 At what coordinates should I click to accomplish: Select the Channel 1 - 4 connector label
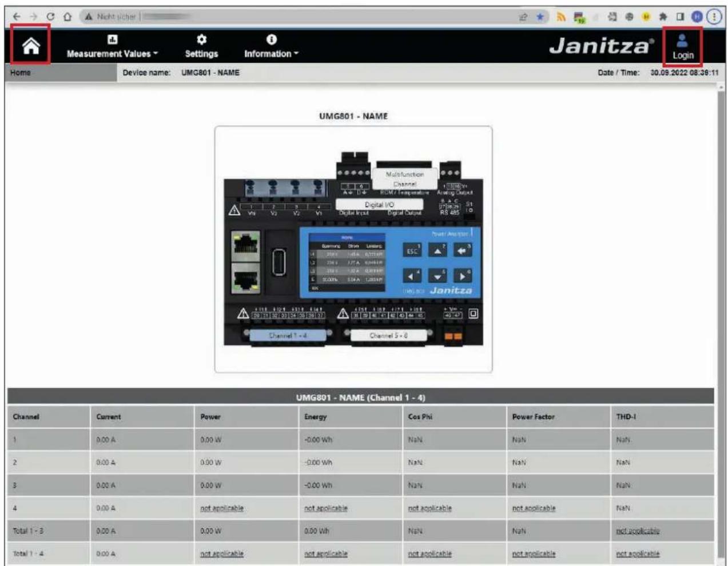coord(288,336)
